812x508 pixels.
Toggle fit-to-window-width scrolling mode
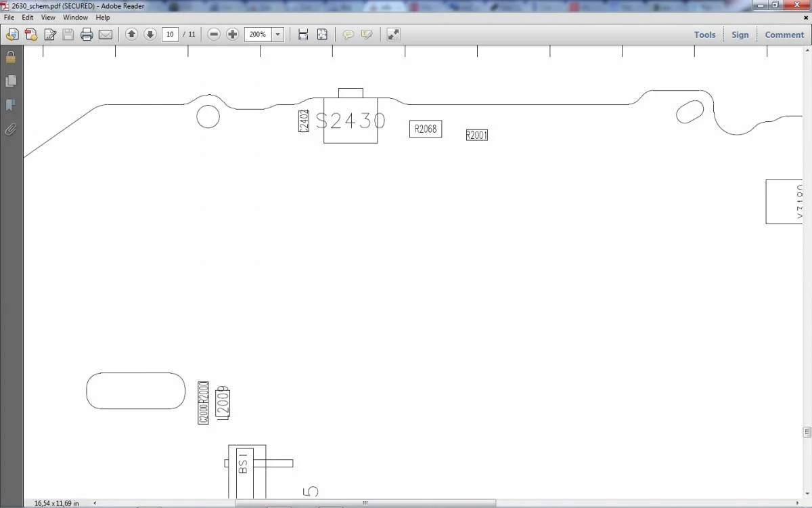coord(303,35)
